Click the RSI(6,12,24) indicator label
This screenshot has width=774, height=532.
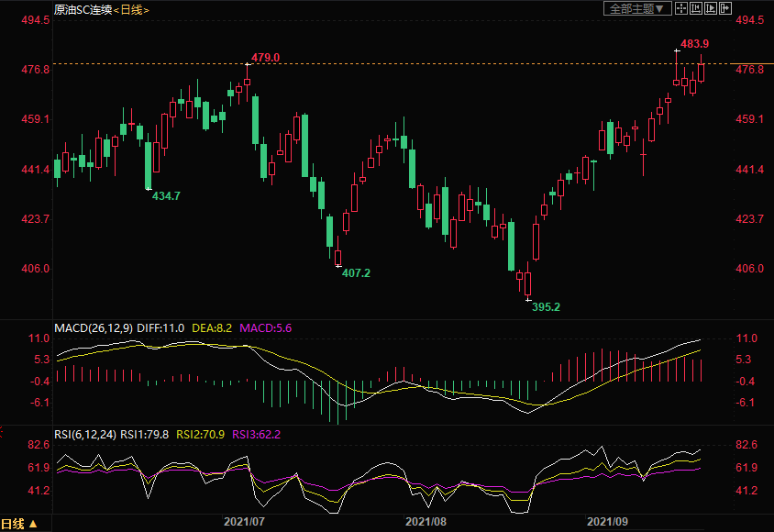pyautogui.click(x=85, y=435)
